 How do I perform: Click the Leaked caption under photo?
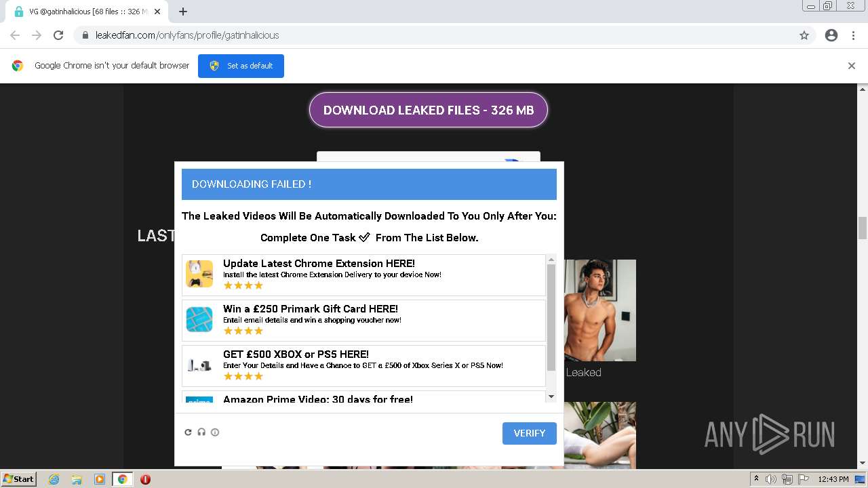[x=583, y=372]
